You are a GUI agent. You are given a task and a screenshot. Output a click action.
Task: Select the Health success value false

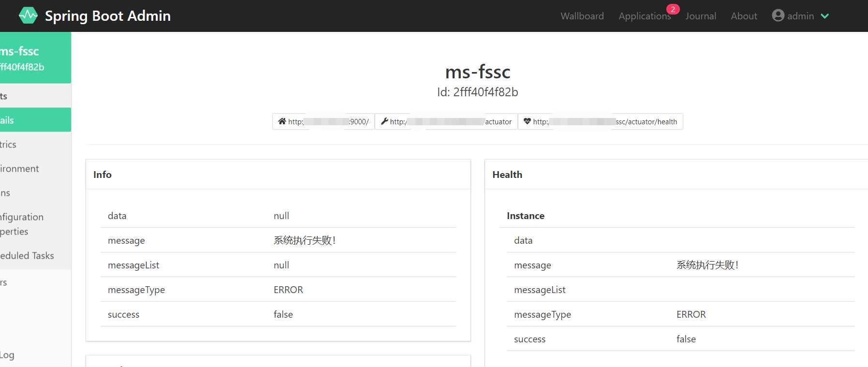(x=686, y=339)
